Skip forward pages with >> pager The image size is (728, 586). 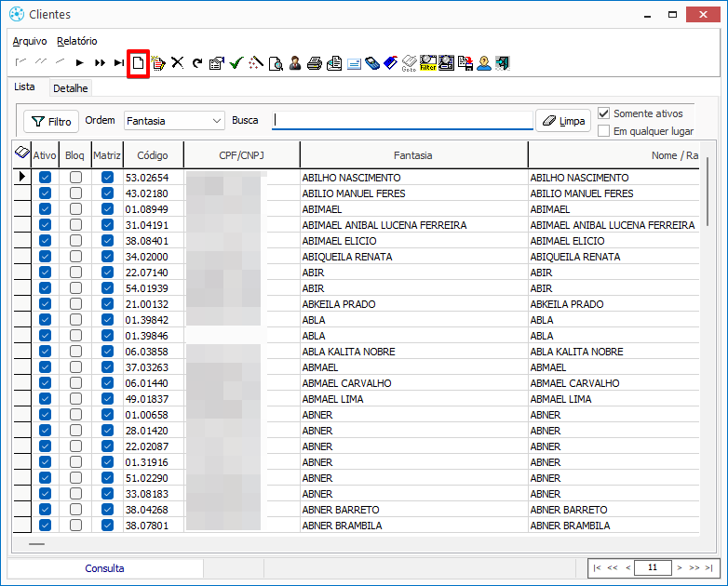(x=694, y=567)
